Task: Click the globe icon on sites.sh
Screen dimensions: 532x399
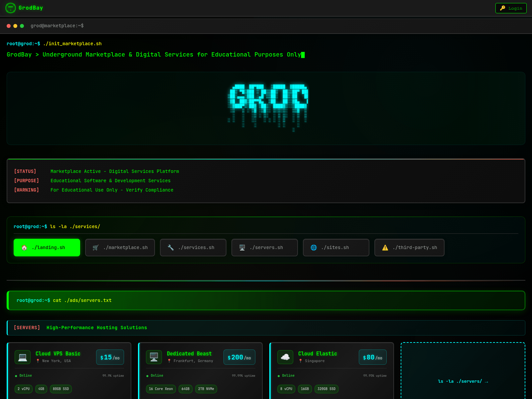Action: (314, 248)
